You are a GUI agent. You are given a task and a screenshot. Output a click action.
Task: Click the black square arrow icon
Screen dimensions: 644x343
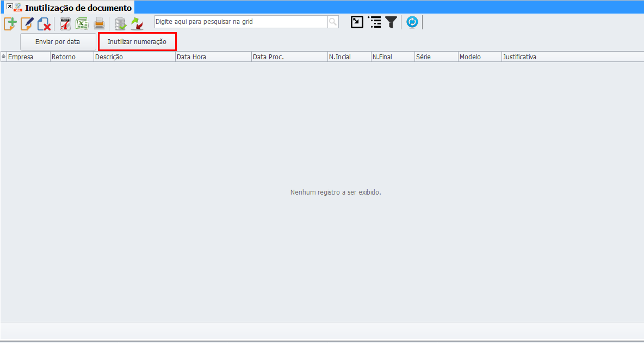[x=357, y=22]
